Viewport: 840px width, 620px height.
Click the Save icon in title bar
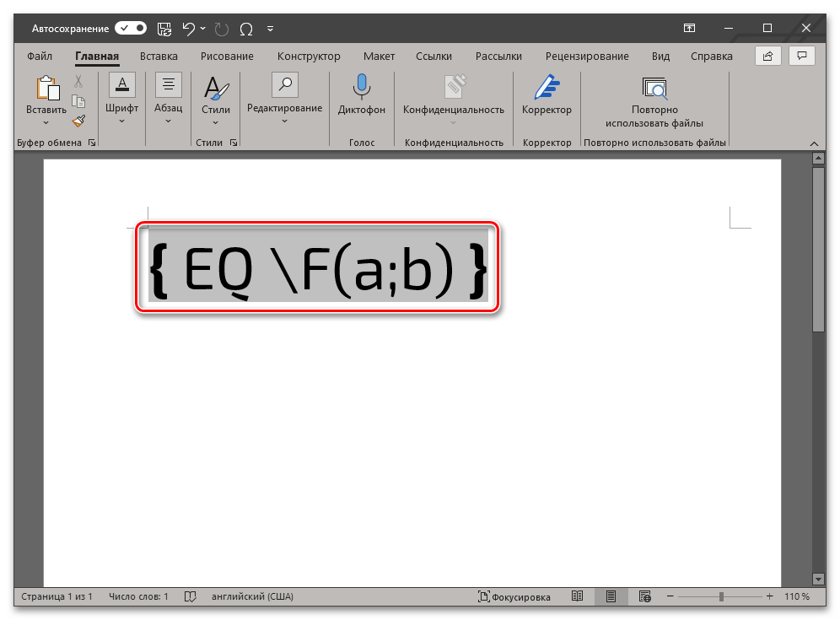tap(165, 29)
